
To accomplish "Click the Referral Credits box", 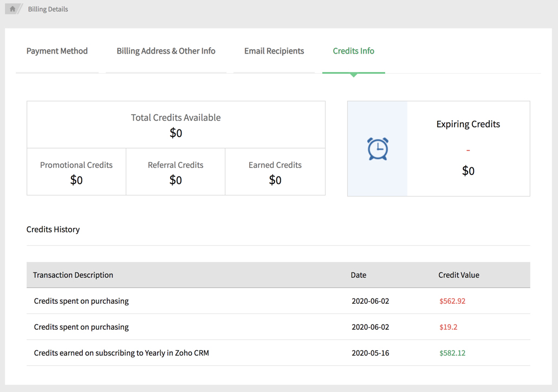I will coord(176,171).
